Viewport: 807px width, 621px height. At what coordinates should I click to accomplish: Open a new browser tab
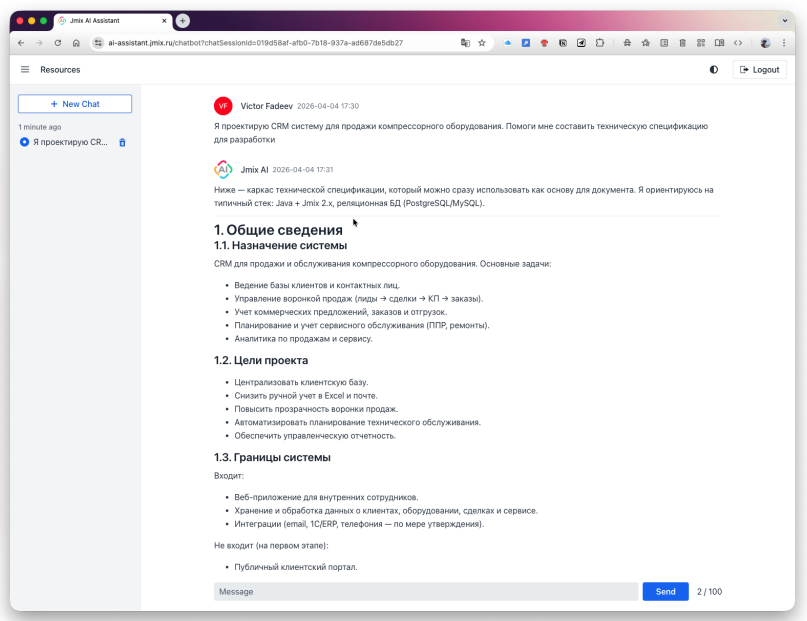182,21
